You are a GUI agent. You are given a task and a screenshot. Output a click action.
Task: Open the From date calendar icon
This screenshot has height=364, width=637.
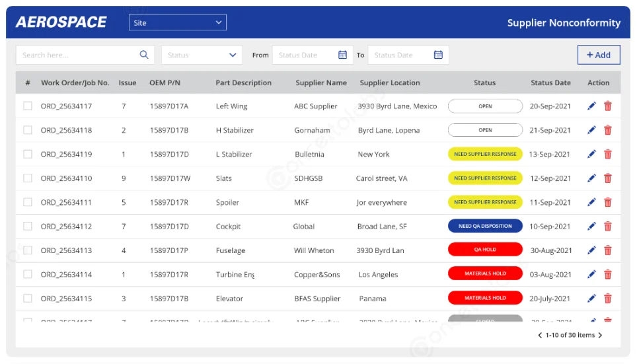tap(342, 55)
